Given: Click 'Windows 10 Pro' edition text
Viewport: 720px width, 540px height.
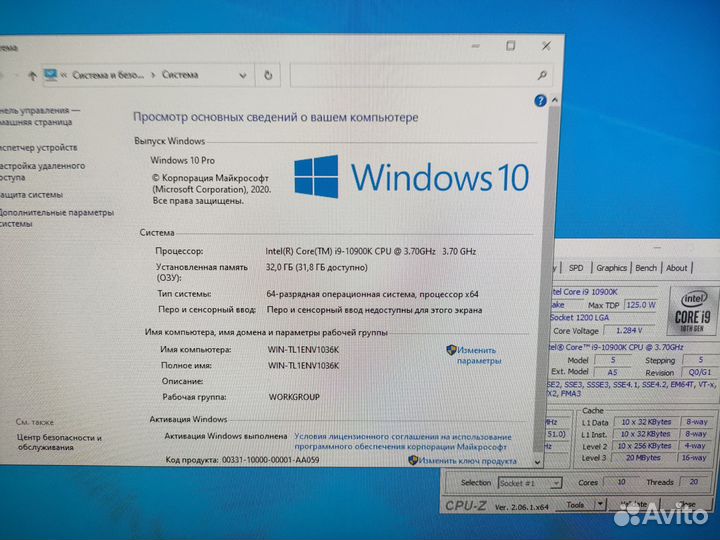Looking at the screenshot, I should click(x=182, y=160).
